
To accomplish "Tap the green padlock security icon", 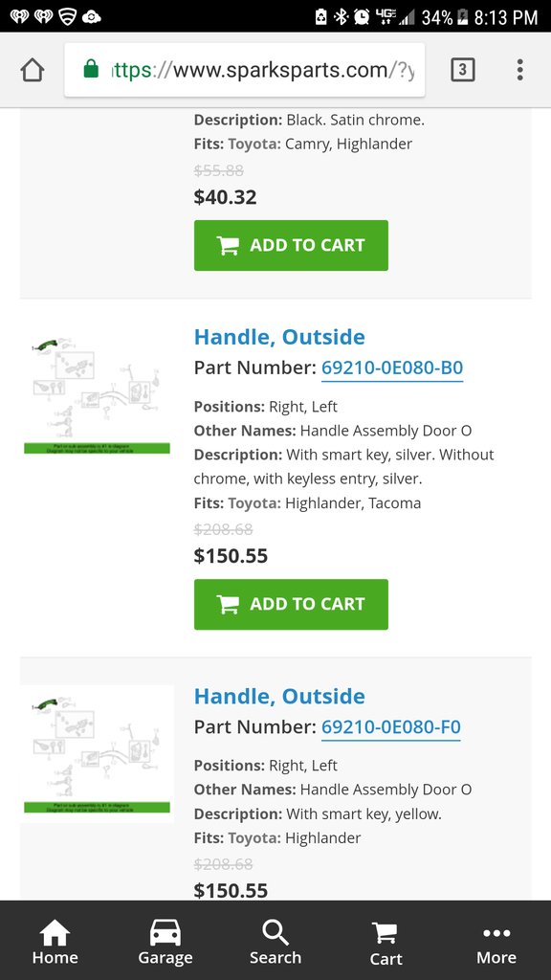I will tap(91, 69).
